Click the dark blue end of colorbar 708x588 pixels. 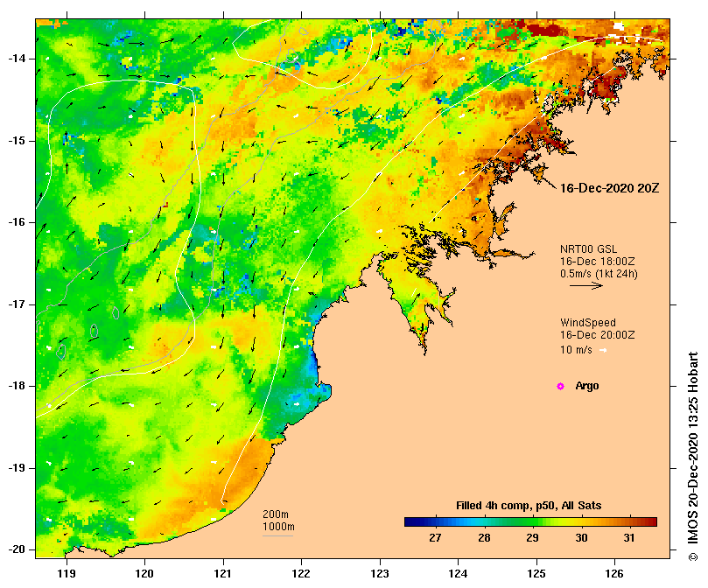tap(411, 522)
